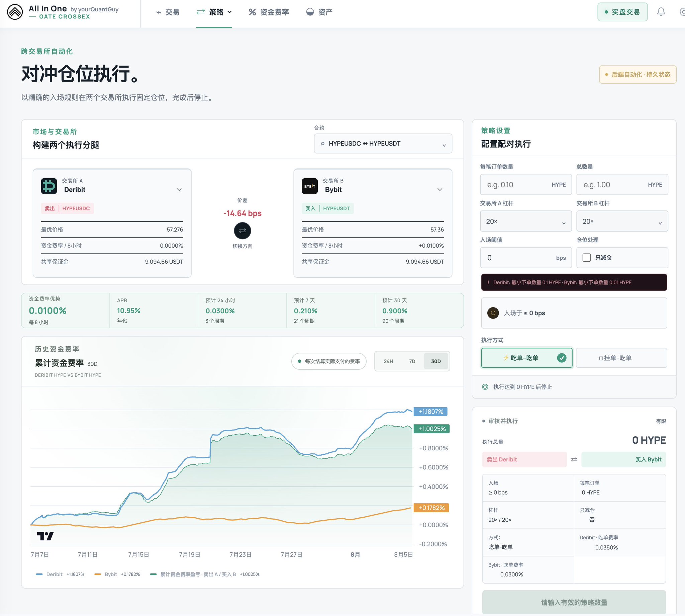Click the 卖出 Deribit pill
This screenshot has width=685, height=616.
click(x=524, y=459)
